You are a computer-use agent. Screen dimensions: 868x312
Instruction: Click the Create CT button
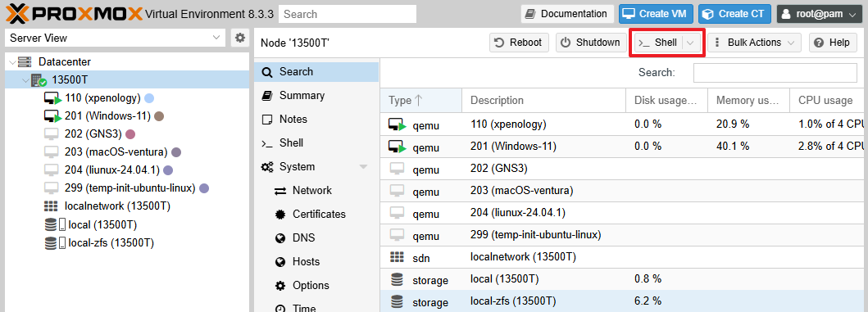tap(734, 14)
